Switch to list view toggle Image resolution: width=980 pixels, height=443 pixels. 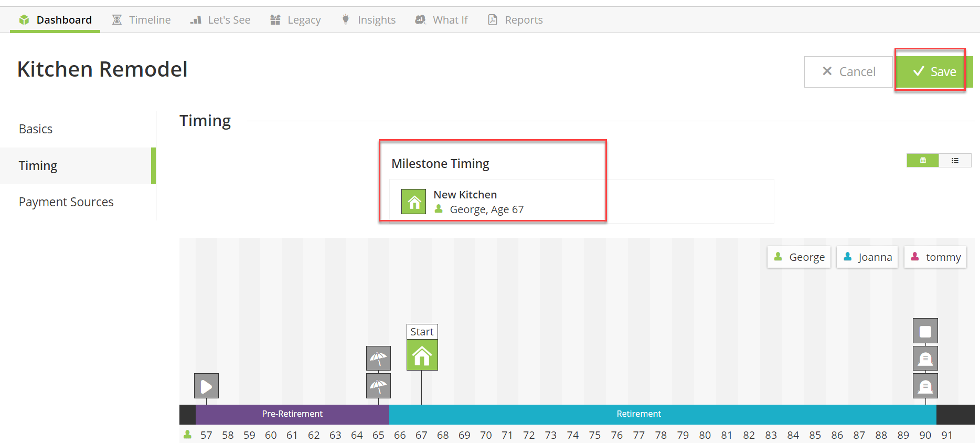pos(955,161)
